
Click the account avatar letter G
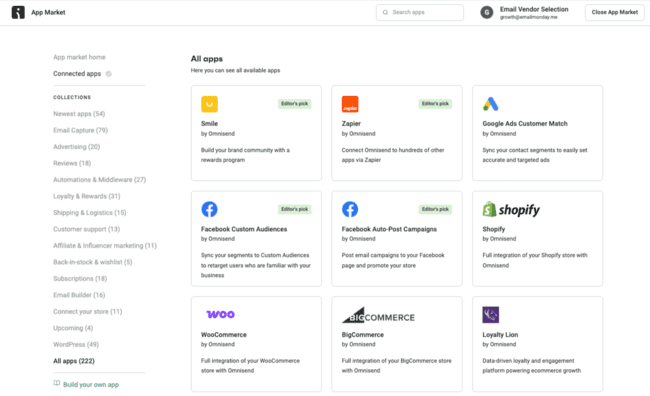pos(487,12)
